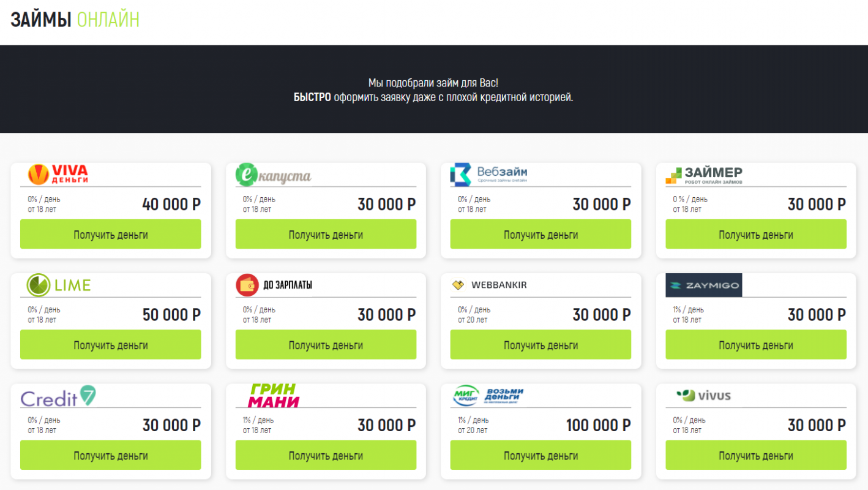
Task: Click Получить деньги on МигКредит card
Action: click(541, 456)
